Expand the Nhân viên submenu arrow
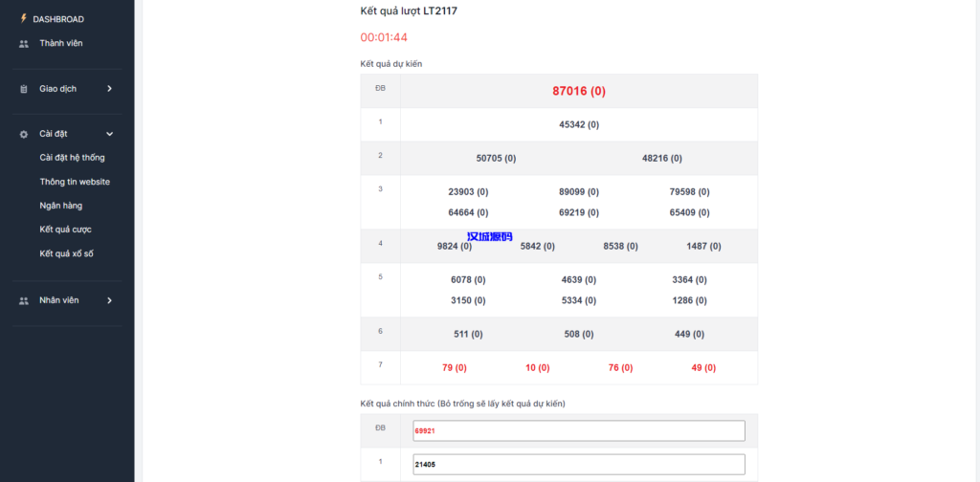 pyautogui.click(x=109, y=300)
